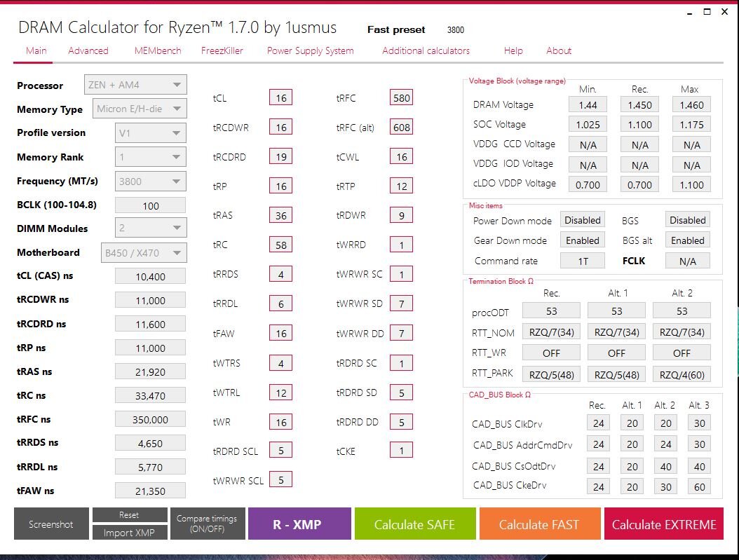This screenshot has height=560, width=739.
Task: Click the Reset button
Action: pos(129,514)
